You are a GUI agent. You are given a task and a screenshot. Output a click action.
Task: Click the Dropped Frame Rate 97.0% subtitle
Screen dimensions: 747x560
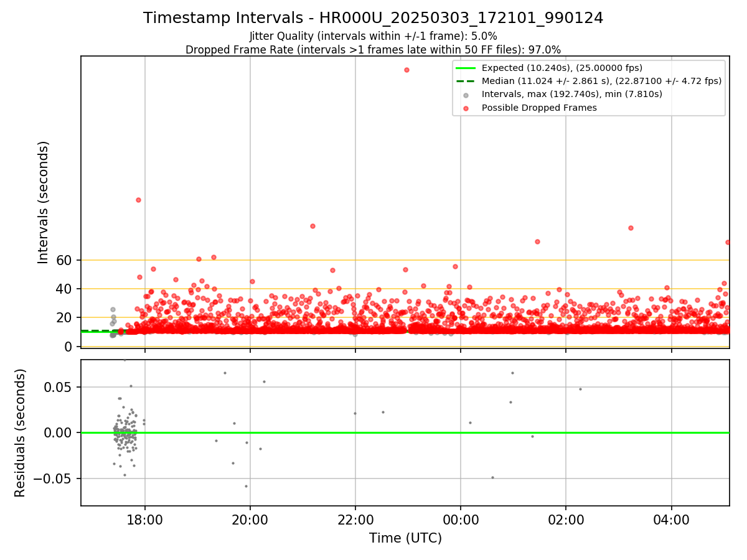[374, 50]
